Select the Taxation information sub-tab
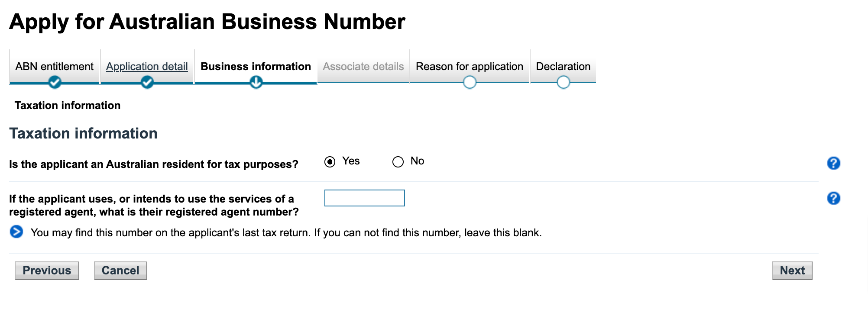 68,105
